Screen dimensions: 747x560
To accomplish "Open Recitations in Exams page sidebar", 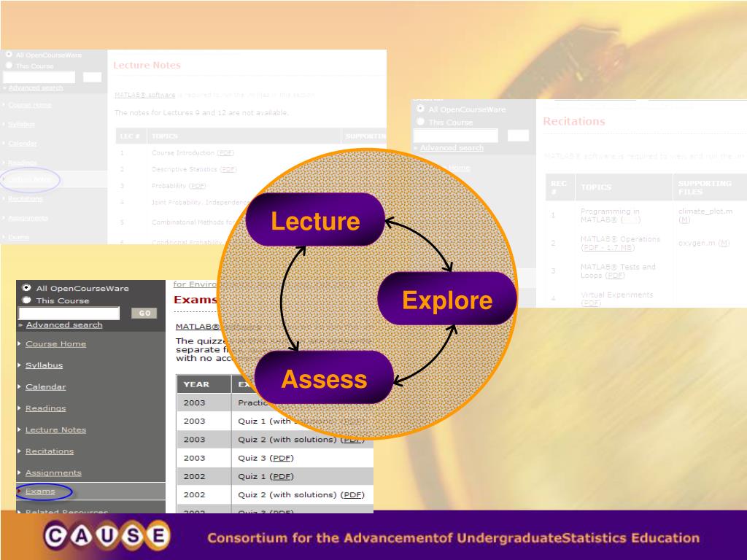I will pyautogui.click(x=50, y=451).
